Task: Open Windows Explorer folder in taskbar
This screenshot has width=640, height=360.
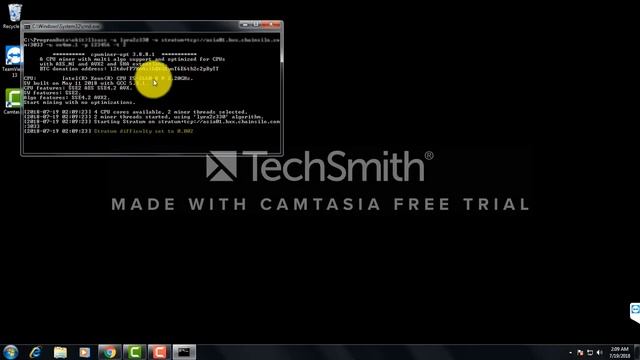Action: tap(60, 352)
